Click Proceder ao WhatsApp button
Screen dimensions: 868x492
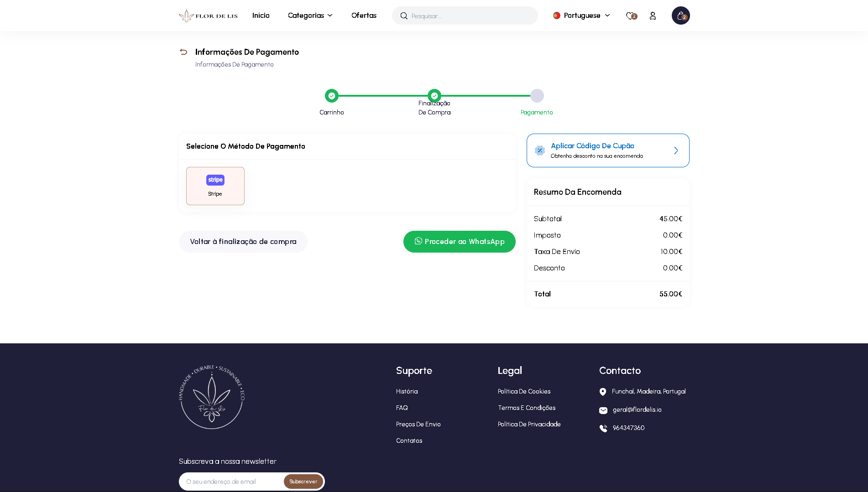coord(459,241)
